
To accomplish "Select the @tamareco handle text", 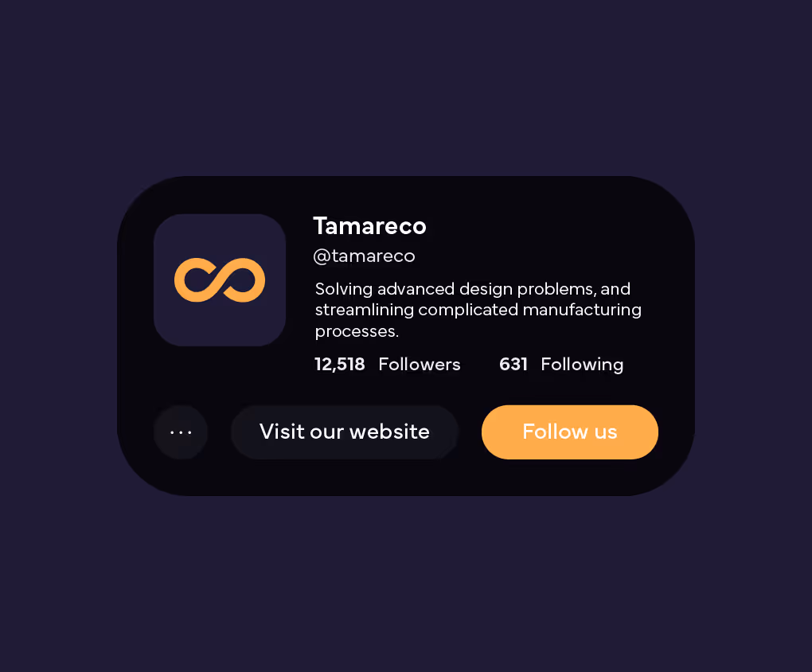I will click(364, 256).
